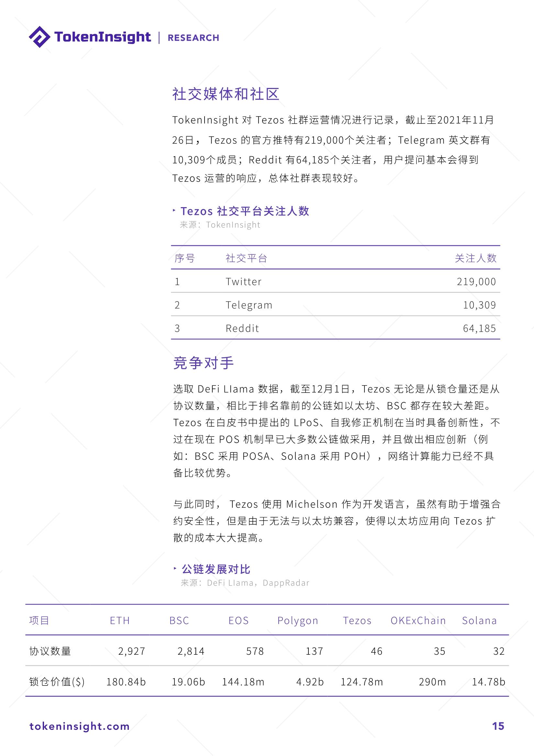Click the Solana locked value 14.78b
The width and height of the screenshot is (534, 756).
coord(489,682)
